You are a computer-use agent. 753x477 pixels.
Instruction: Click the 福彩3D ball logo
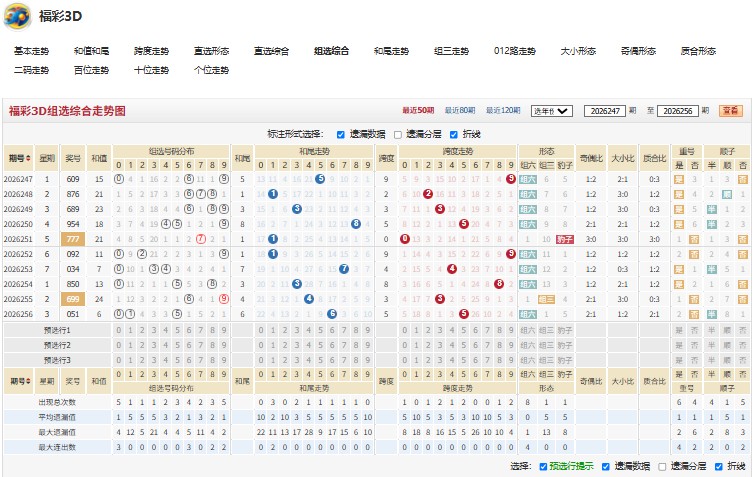(x=17, y=16)
